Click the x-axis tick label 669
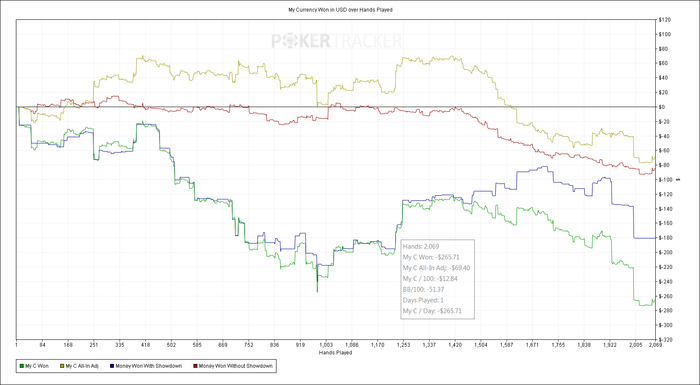 223,345
